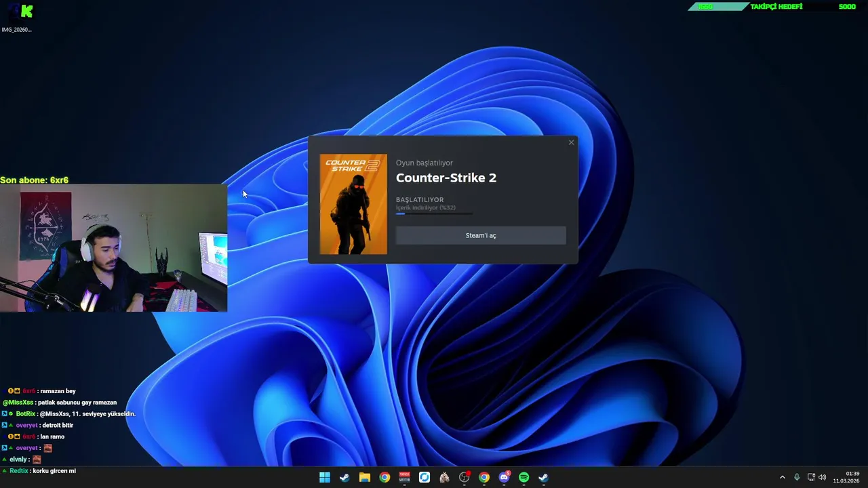Click chat message "detroit bitir"
Screen dimensions: 868x488
coord(57,425)
